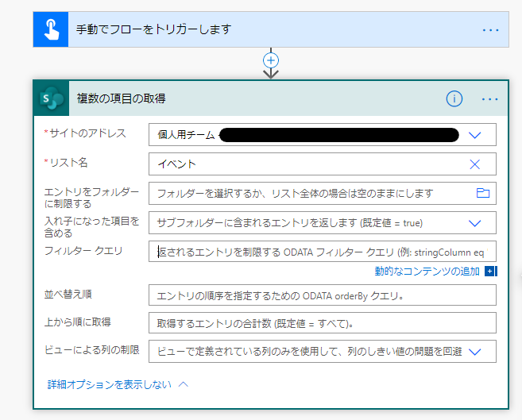522x420 pixels.
Task: Click the ビューによる列の制限 label
Action: coord(92,350)
